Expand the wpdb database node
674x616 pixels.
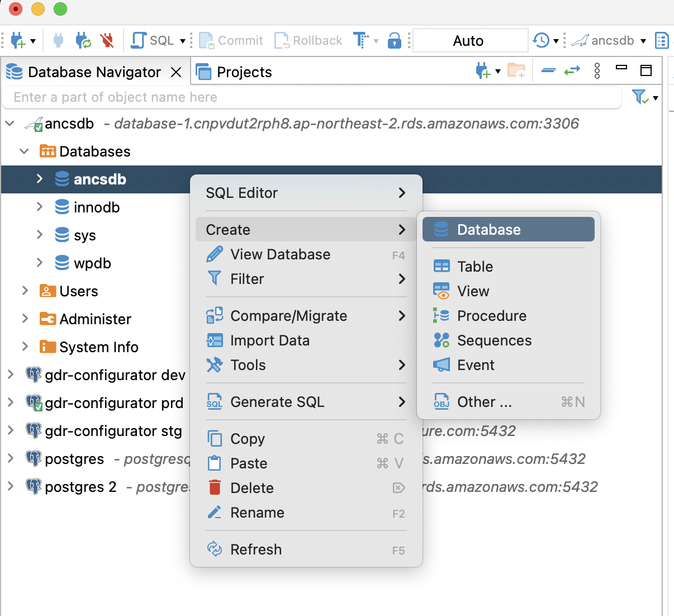(39, 263)
